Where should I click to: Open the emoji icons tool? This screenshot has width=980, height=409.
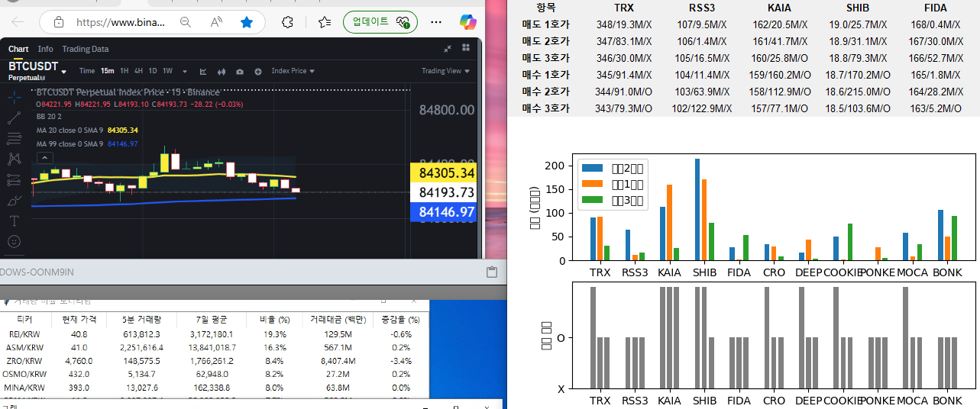pos(15,242)
